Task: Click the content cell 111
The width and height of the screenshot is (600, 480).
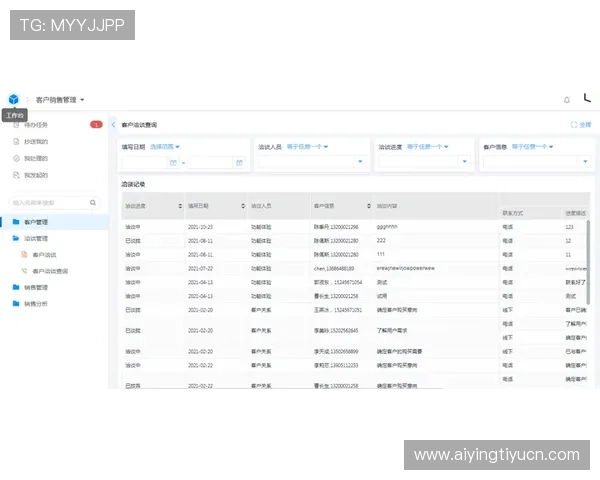Action: tap(381, 254)
